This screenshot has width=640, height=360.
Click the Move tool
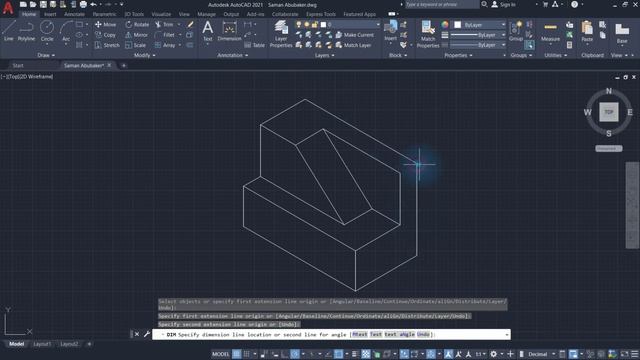click(x=105, y=24)
